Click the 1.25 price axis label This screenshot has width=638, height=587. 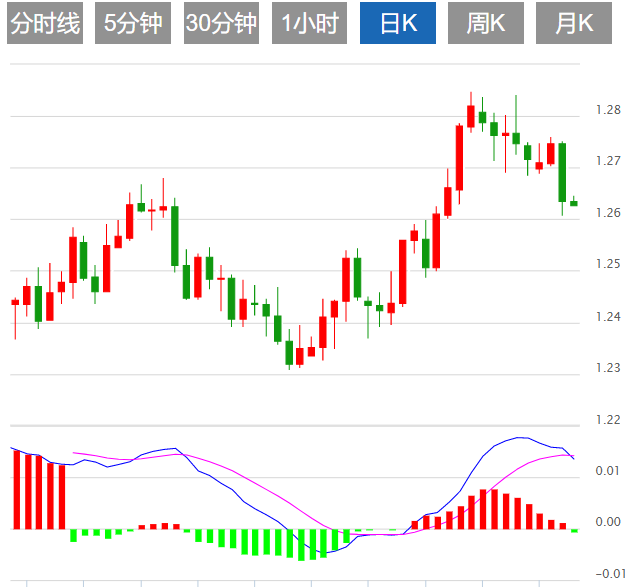[608, 264]
